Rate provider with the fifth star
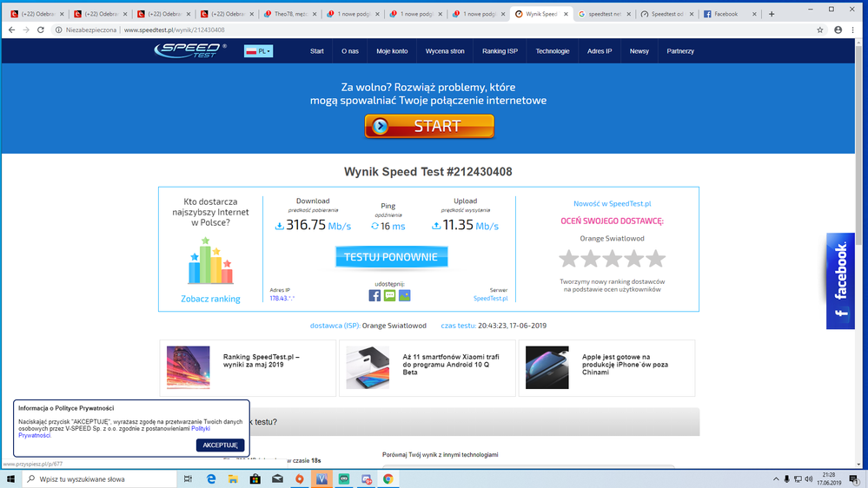Image resolution: width=868 pixels, height=488 pixels. (656, 259)
